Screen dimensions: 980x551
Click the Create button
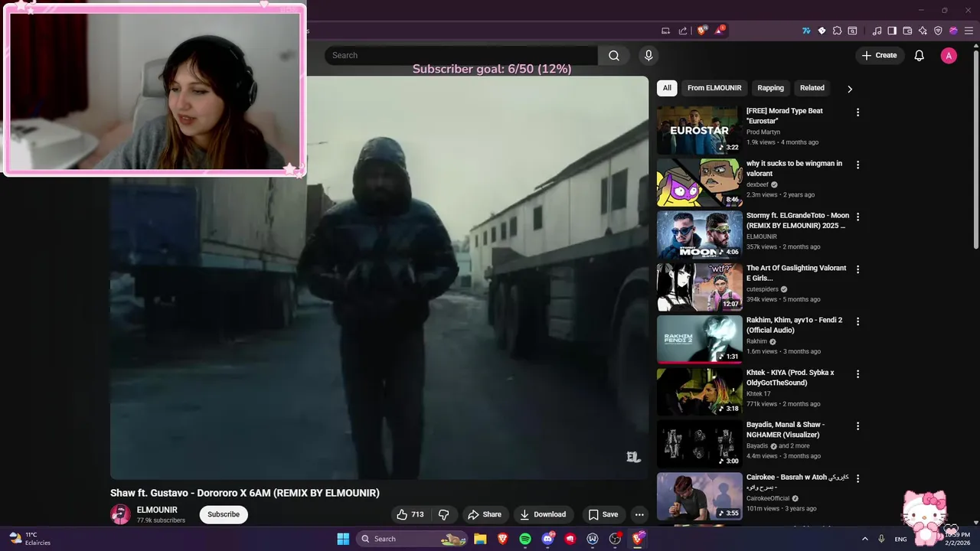(879, 55)
